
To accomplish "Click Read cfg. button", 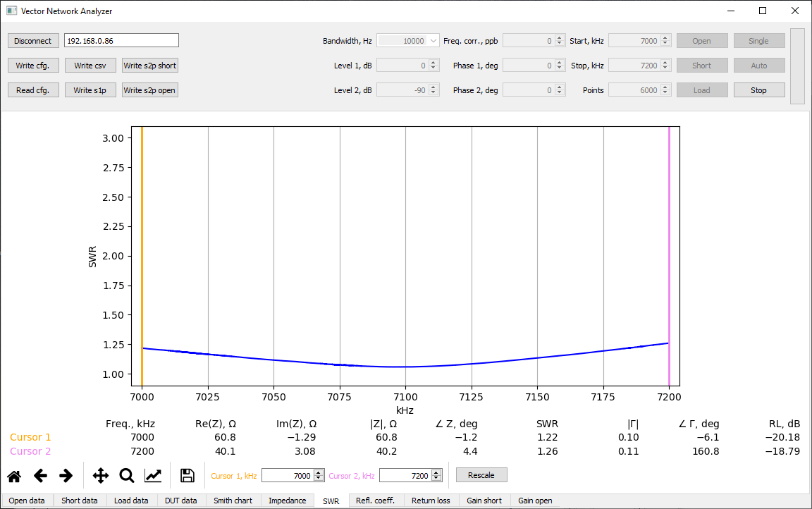I will pos(33,90).
